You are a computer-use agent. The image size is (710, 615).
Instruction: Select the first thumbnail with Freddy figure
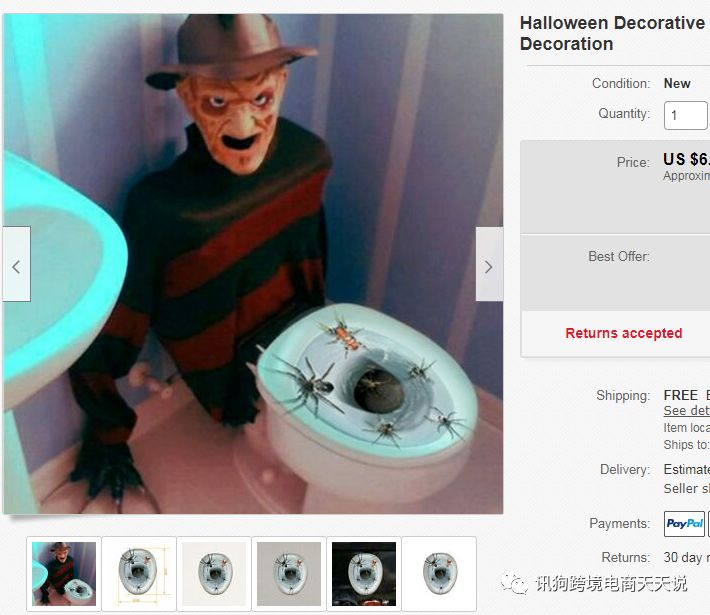tap(64, 574)
